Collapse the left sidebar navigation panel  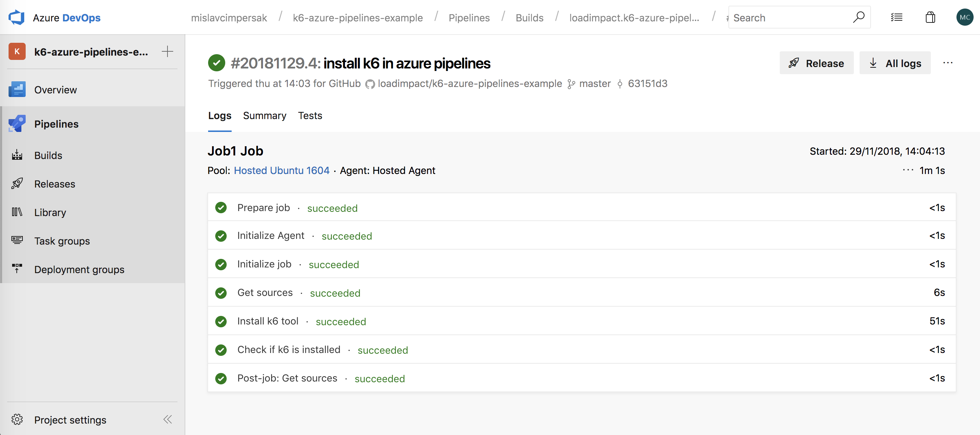pos(169,420)
